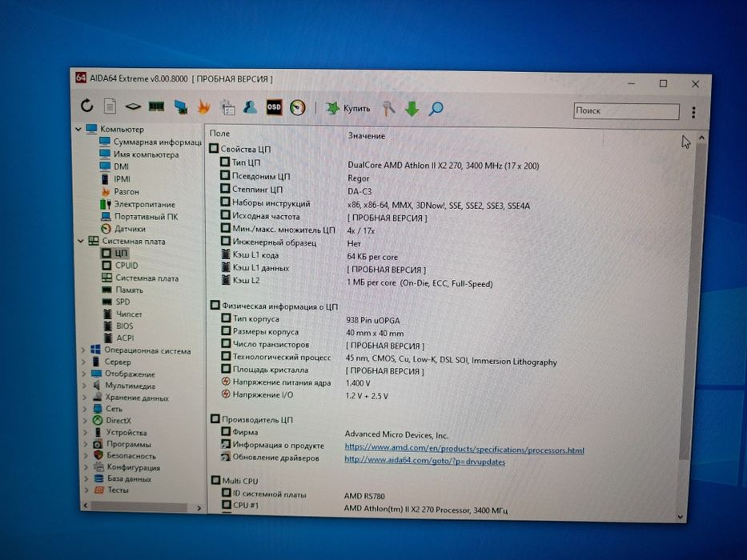Select the Псевдоним ЦП row
This screenshot has height=560, width=747.
coord(295,177)
